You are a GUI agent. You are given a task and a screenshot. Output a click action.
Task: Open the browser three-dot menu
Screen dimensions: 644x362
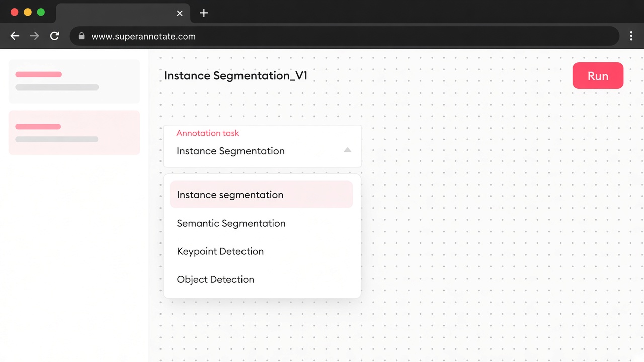[631, 36]
